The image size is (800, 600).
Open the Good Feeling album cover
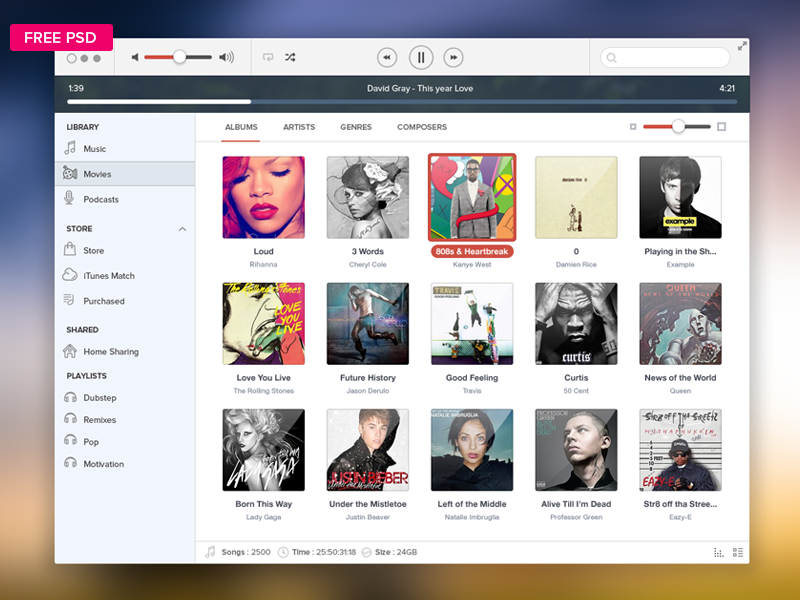[x=472, y=323]
